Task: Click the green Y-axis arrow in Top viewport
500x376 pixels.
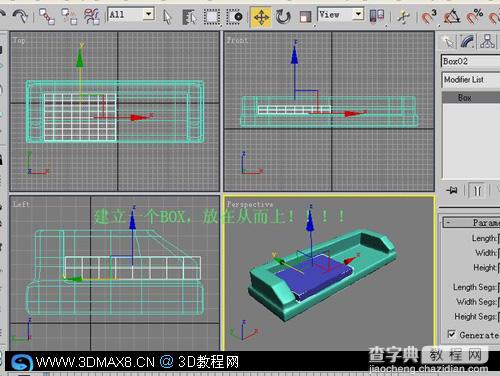Action: (80, 58)
